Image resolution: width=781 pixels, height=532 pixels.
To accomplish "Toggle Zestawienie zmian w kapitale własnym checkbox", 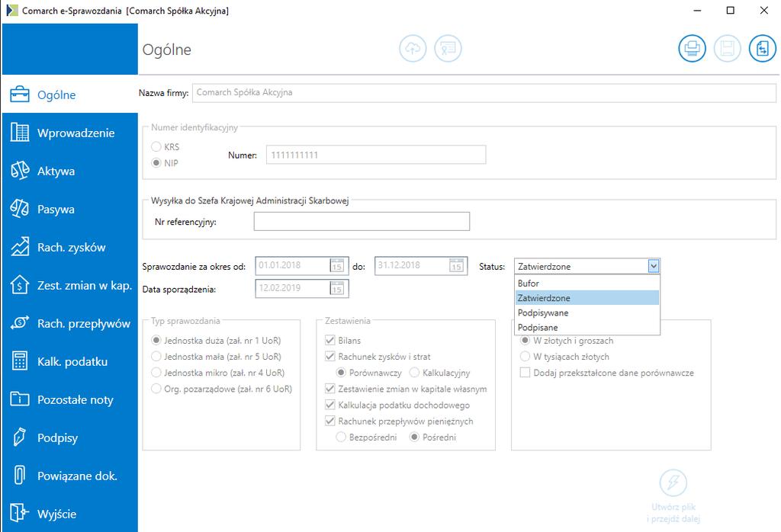I will [329, 389].
